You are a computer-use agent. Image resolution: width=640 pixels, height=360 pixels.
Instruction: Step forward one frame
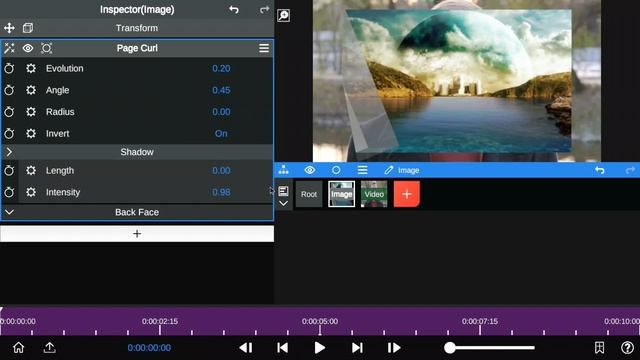pyautogui.click(x=394, y=348)
